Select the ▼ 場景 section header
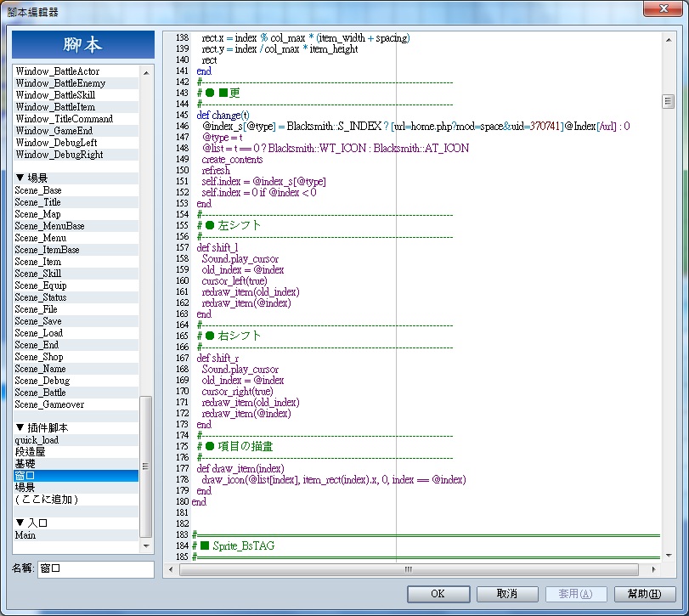 pyautogui.click(x=76, y=178)
